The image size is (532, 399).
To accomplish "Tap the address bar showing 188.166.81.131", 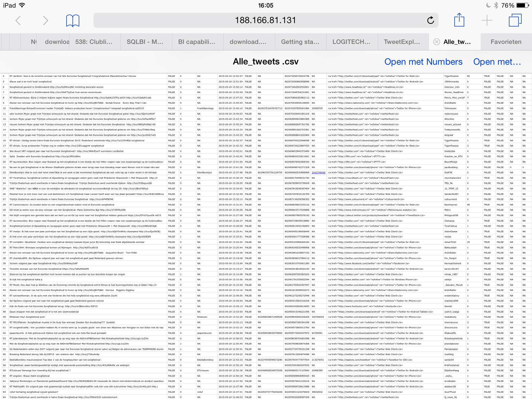I will pyautogui.click(x=266, y=20).
